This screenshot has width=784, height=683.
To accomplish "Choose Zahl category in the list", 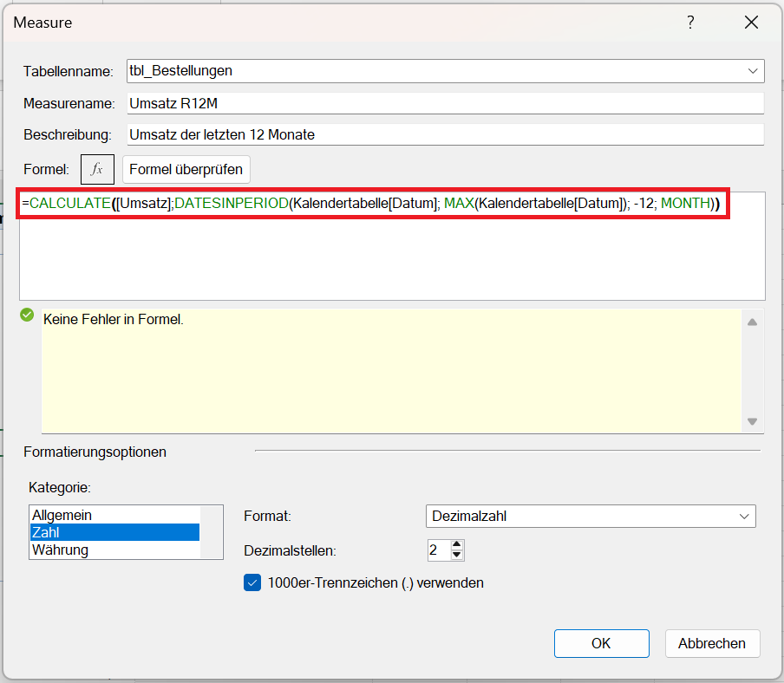I will click(x=46, y=532).
